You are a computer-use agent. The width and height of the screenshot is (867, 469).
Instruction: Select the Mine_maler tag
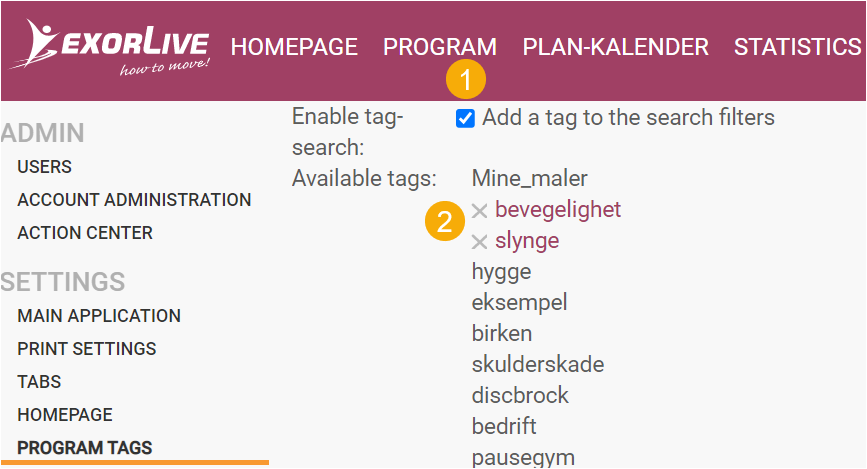530,179
